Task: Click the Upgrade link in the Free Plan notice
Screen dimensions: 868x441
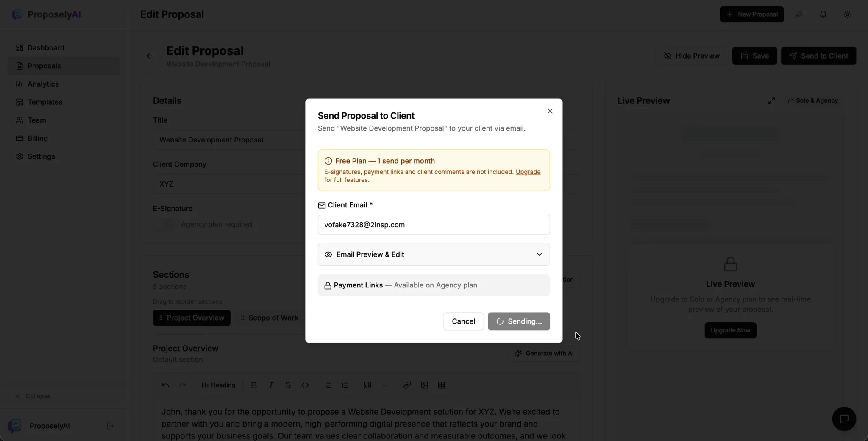Action: point(528,172)
